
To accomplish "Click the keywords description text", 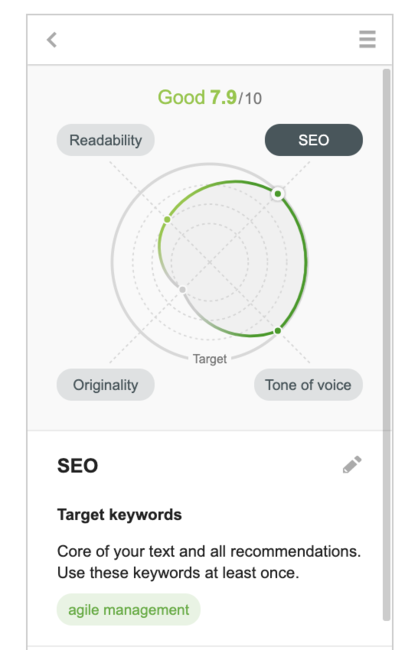I will (x=209, y=562).
